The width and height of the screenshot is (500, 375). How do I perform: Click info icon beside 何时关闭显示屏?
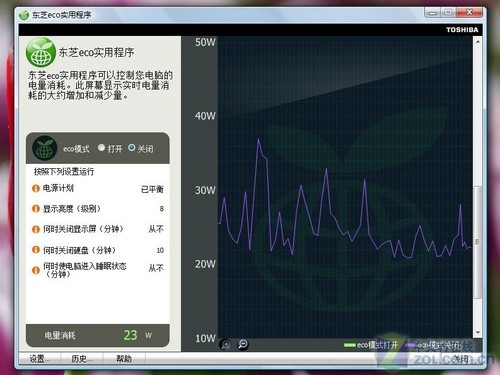click(36, 229)
